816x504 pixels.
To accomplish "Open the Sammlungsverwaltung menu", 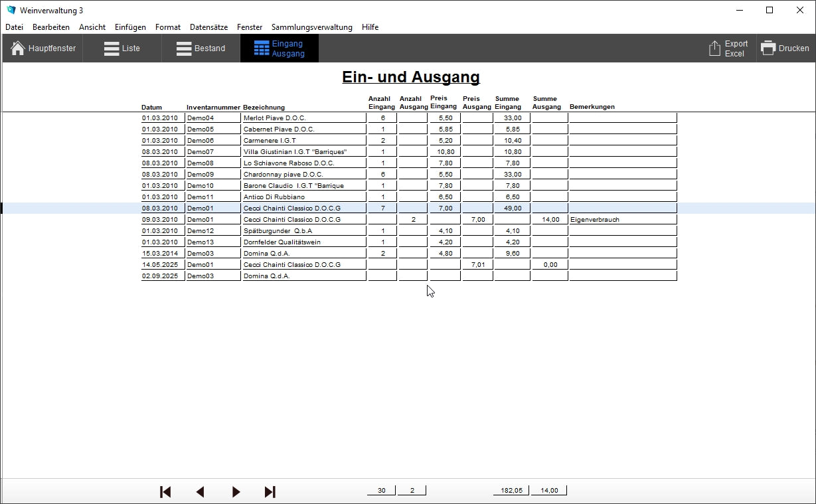I will point(311,27).
